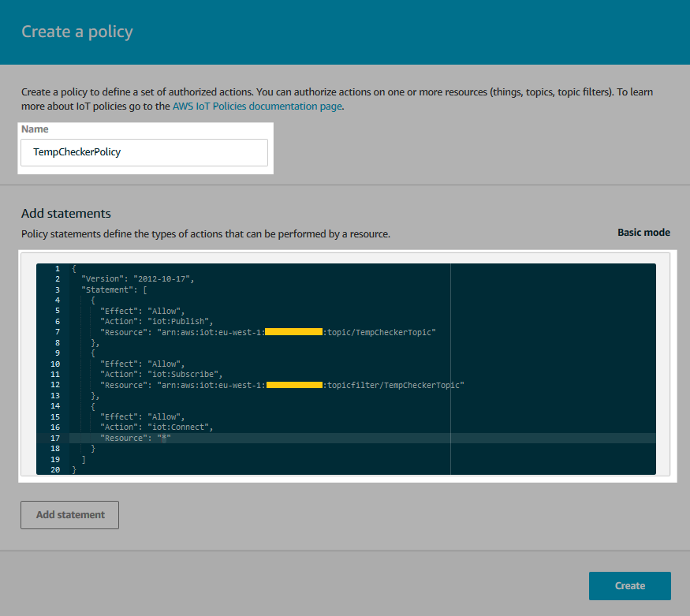Click the redacted account ID in the Subscribe ARN
Image resolution: width=690 pixels, height=616 pixels.
[293, 384]
